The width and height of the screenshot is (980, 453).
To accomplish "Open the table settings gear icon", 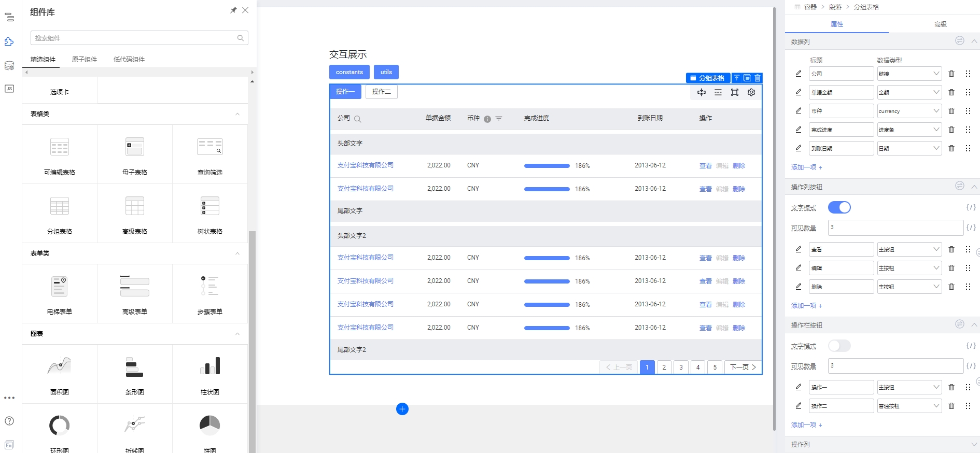I will tap(751, 92).
